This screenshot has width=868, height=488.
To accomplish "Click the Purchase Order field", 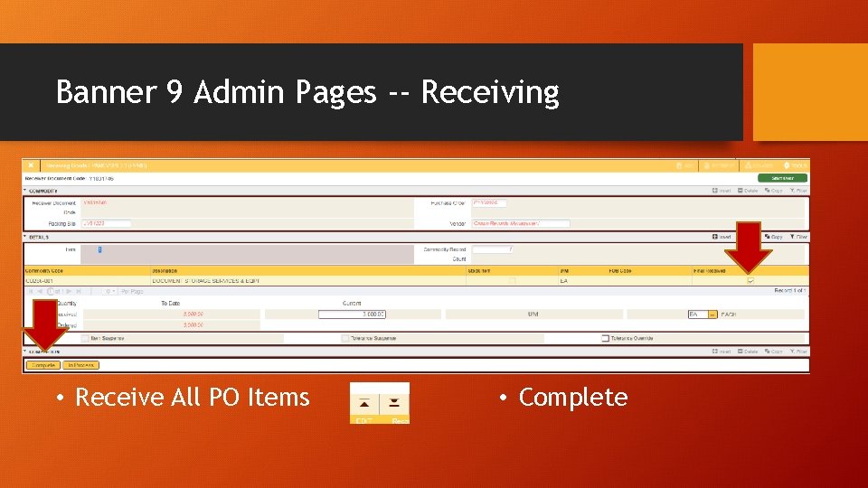I will tap(489, 203).
